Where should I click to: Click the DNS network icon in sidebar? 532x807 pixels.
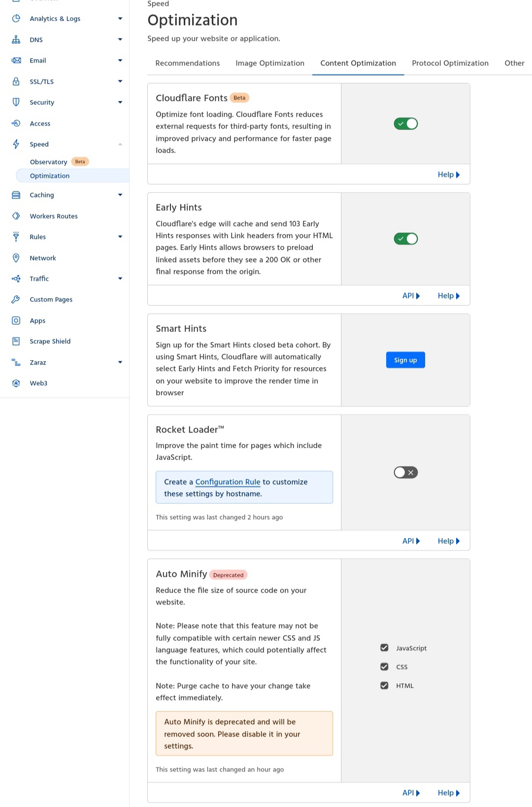[16, 39]
